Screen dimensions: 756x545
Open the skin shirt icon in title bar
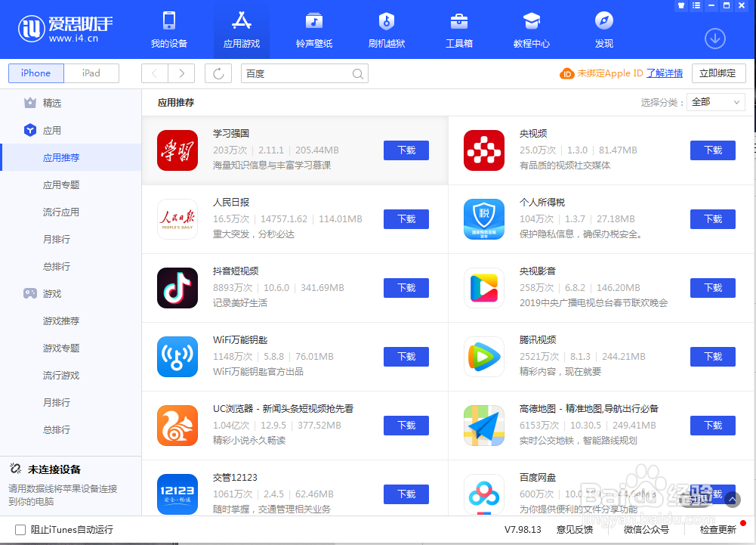click(680, 6)
